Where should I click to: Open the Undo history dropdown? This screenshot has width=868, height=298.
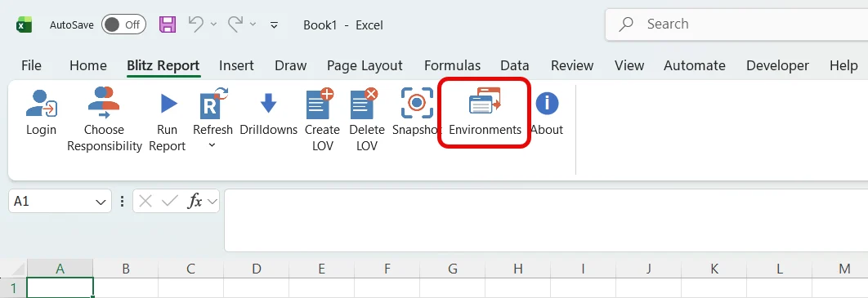[213, 24]
